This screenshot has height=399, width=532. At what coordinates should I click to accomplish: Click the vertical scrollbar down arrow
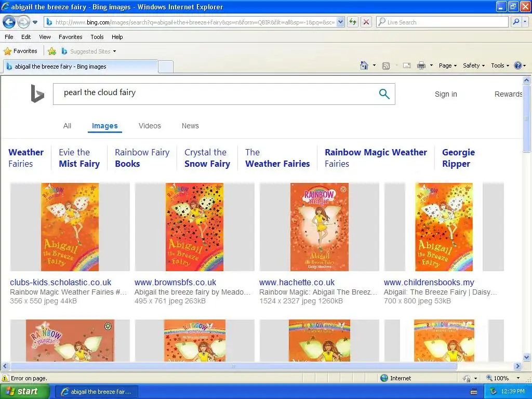pyautogui.click(x=527, y=357)
